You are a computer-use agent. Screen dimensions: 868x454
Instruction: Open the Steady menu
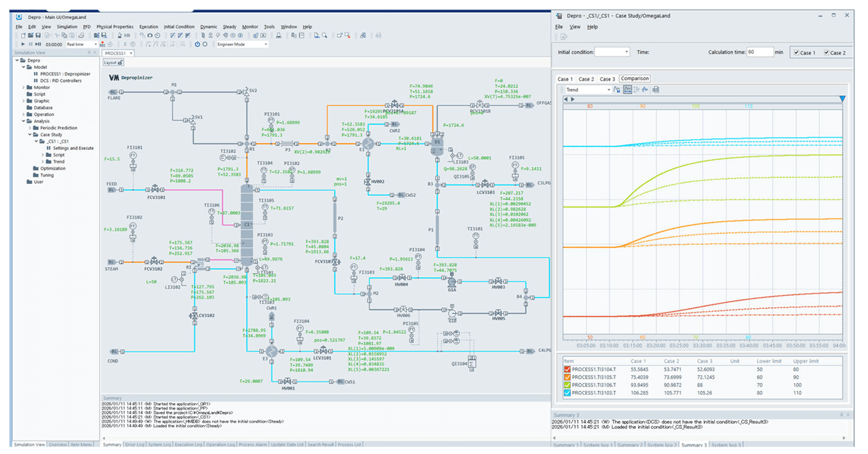[x=229, y=26]
